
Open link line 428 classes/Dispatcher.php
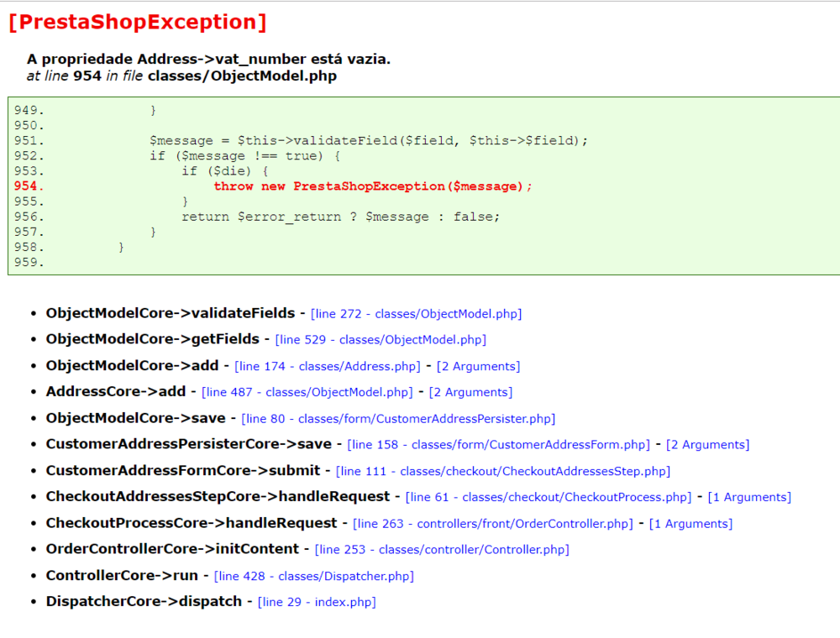tap(314, 576)
